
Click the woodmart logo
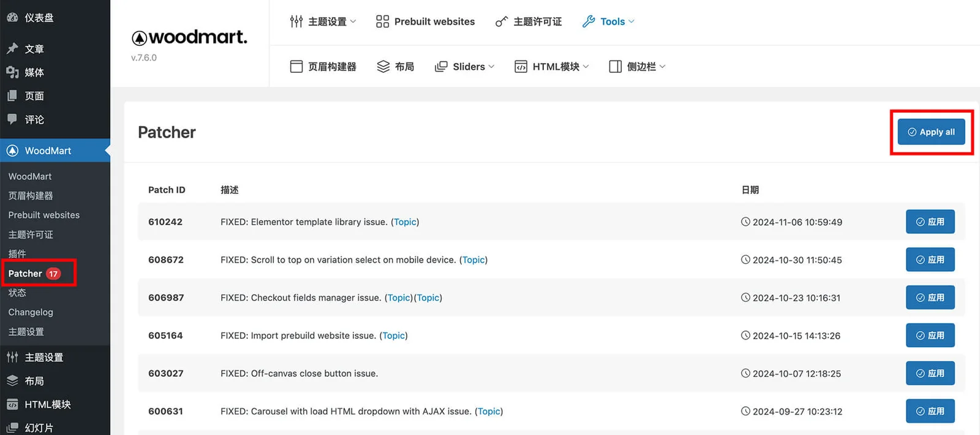click(189, 38)
